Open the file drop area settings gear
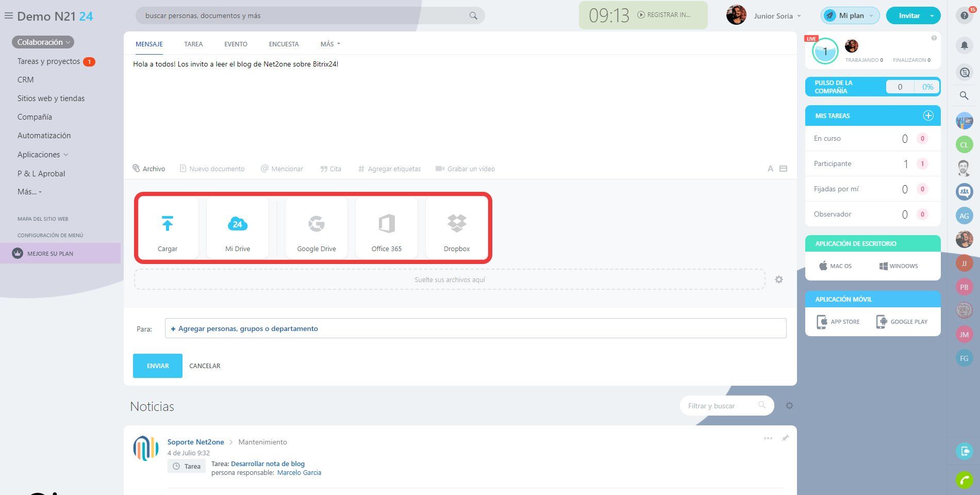This screenshot has width=980, height=495. 779,279
